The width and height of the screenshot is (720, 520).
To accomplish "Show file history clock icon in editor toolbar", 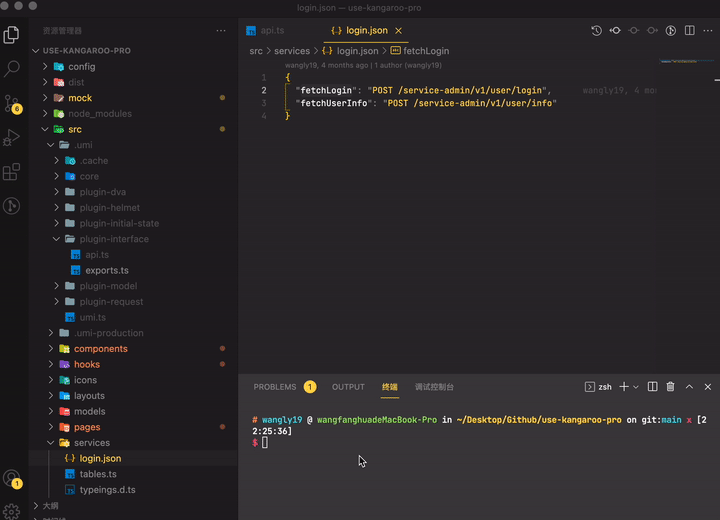I will click(x=596, y=31).
